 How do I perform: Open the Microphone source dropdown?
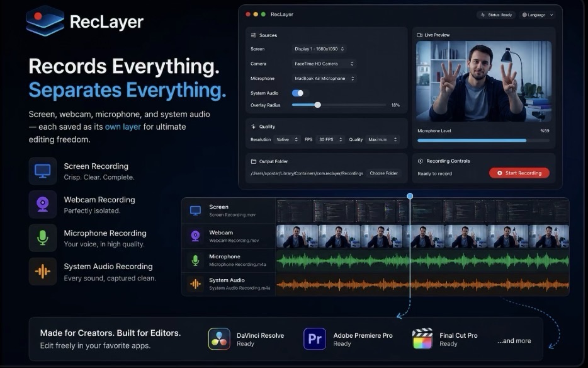pos(324,79)
